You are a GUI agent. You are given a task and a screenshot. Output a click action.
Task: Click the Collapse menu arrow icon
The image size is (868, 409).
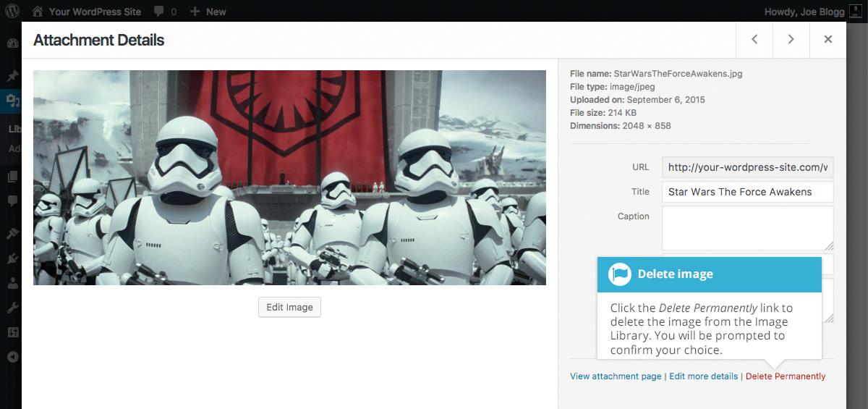[12, 357]
